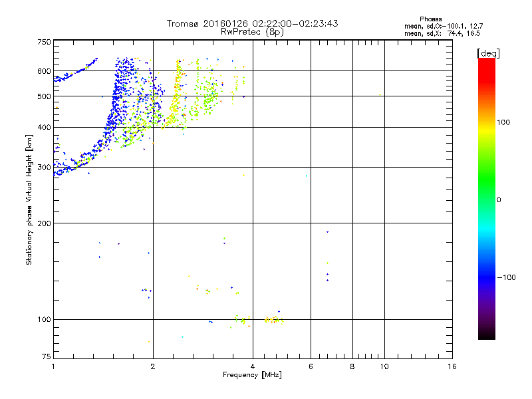Click the 'Phases' statistics heading
The image size is (532, 399).
click(430, 19)
